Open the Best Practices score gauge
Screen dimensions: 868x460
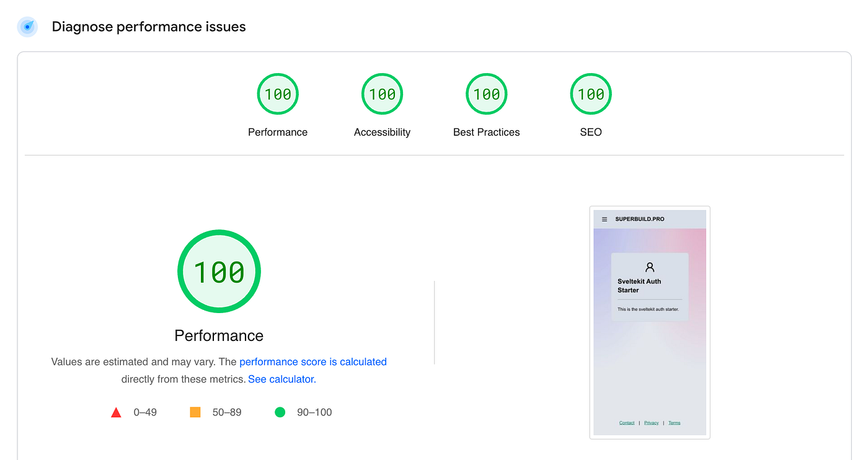pyautogui.click(x=487, y=94)
